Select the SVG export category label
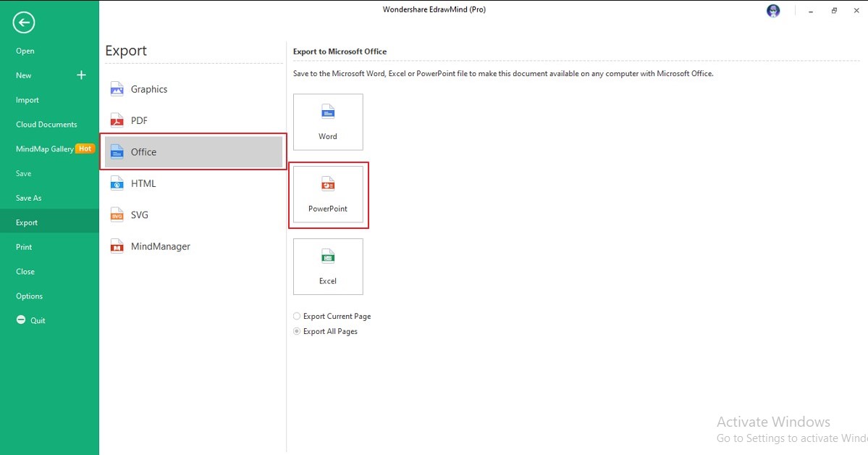Screen dimensions: 868x455 tap(140, 215)
